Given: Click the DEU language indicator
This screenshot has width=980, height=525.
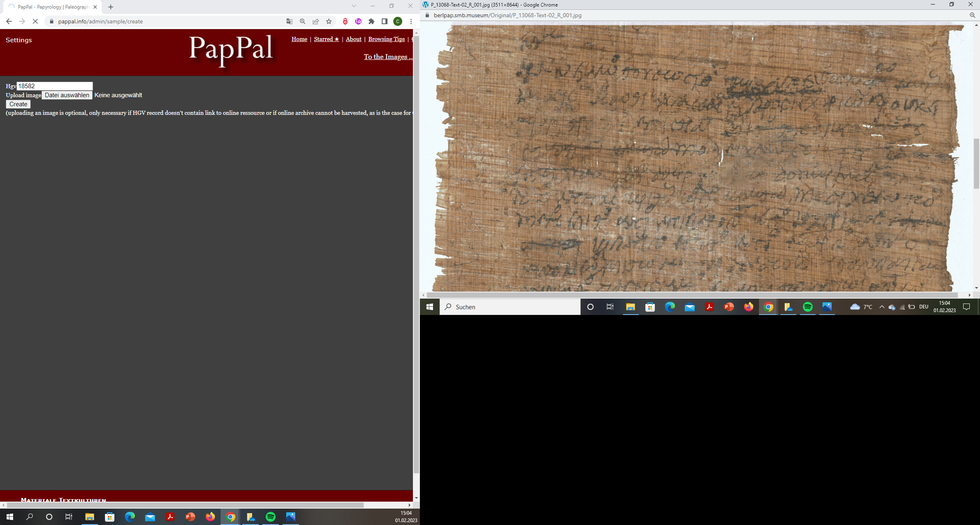Looking at the screenshot, I should click(924, 307).
